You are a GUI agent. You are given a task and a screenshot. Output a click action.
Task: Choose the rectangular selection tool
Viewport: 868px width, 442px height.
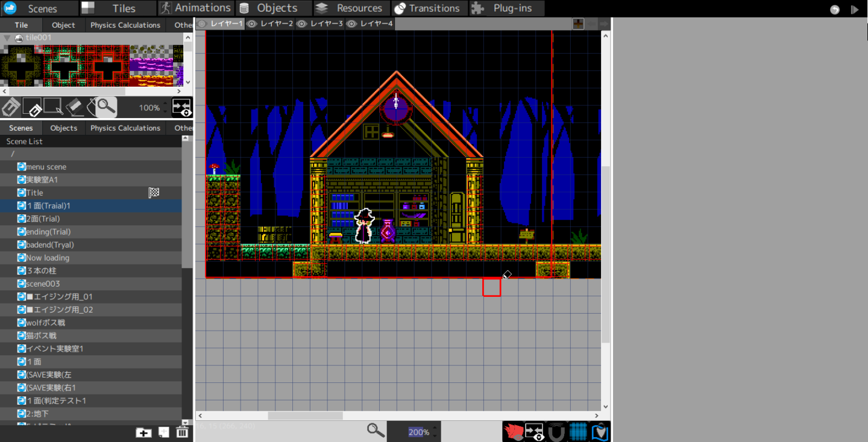tap(53, 107)
